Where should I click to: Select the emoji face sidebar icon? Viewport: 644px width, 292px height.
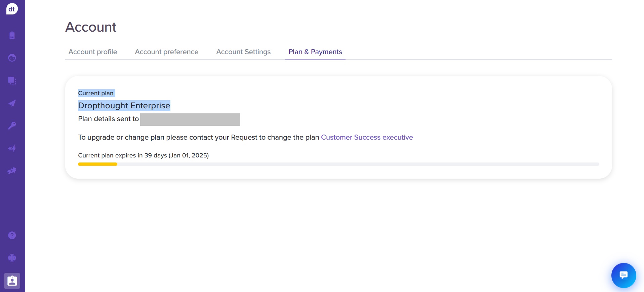click(x=12, y=58)
